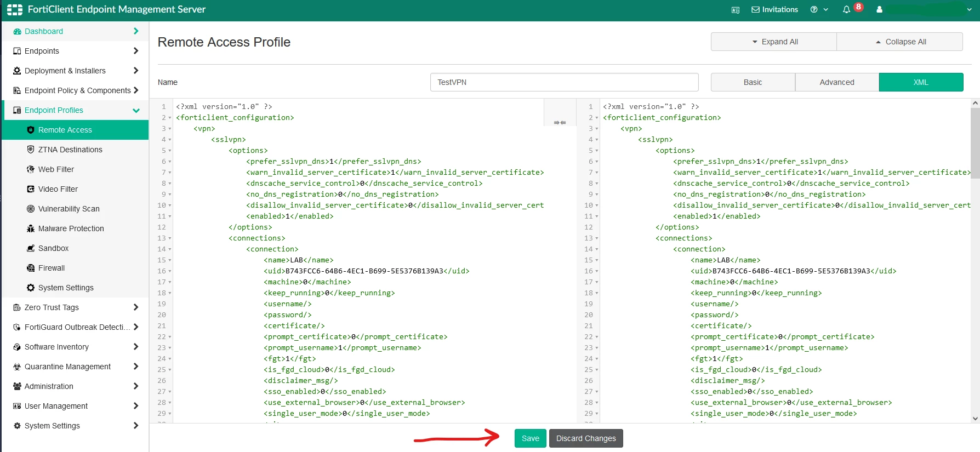Viewport: 980px width, 452px height.
Task: Click the swap arrows icon between XML panes
Action: point(560,123)
